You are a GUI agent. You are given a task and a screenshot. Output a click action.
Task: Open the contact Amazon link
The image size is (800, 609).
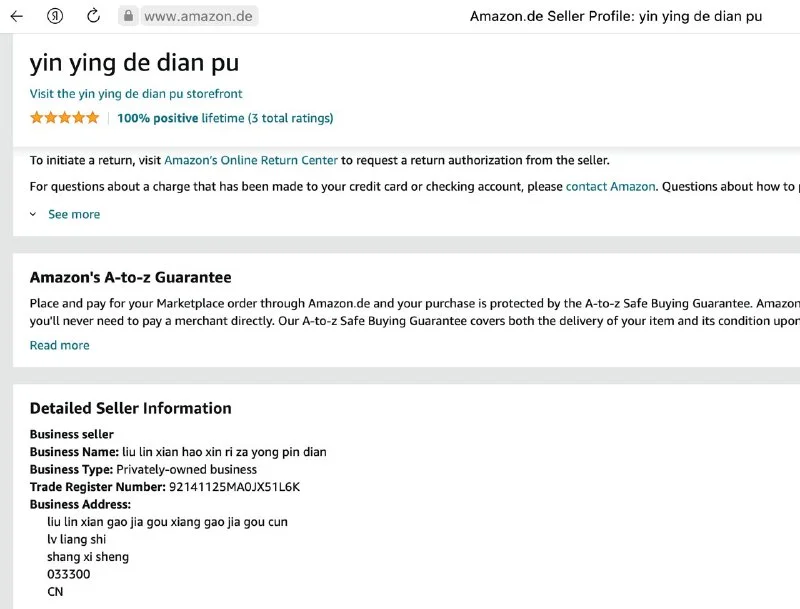[x=610, y=187]
